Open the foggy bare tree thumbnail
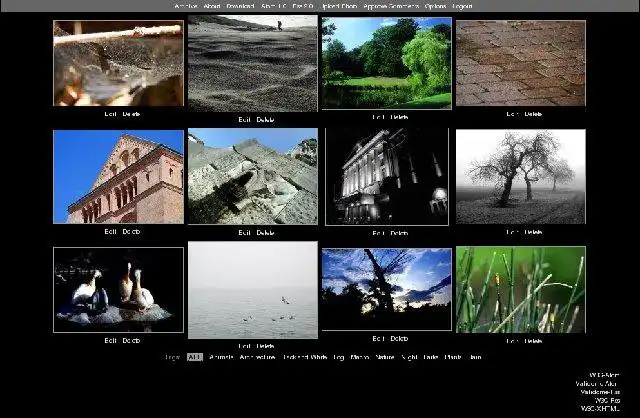 click(521, 177)
